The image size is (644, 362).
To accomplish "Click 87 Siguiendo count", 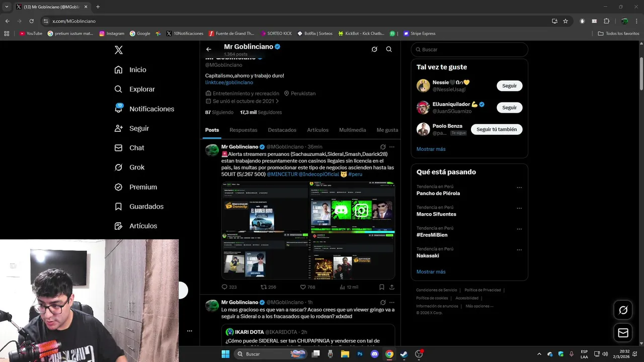I will pyautogui.click(x=219, y=112).
